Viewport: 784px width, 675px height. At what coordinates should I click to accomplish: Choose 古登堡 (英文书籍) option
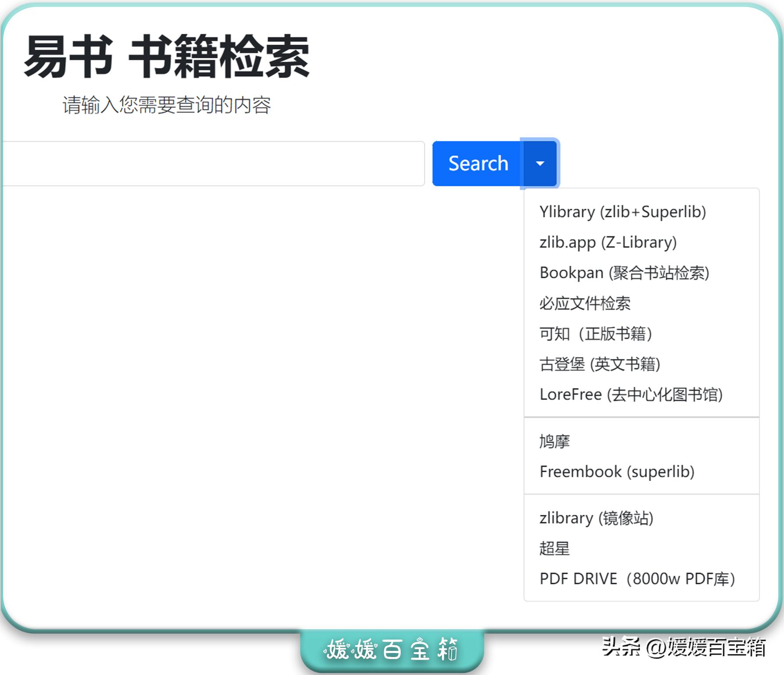coord(601,364)
